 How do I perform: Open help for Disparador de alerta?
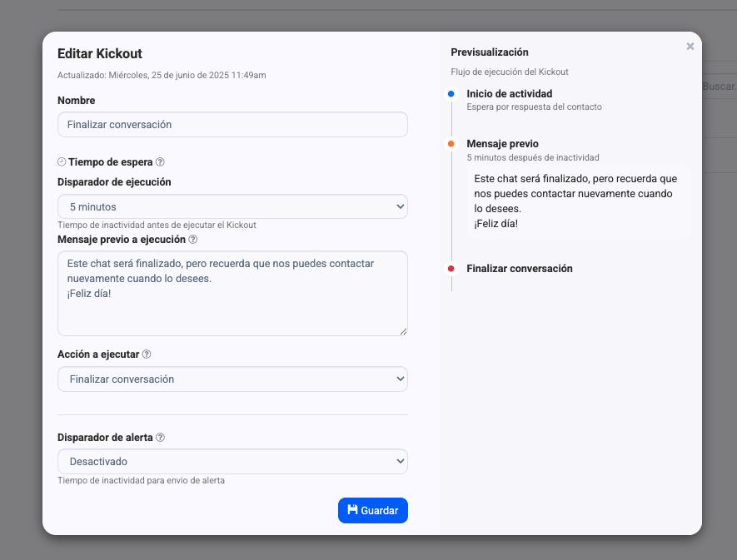(x=161, y=437)
